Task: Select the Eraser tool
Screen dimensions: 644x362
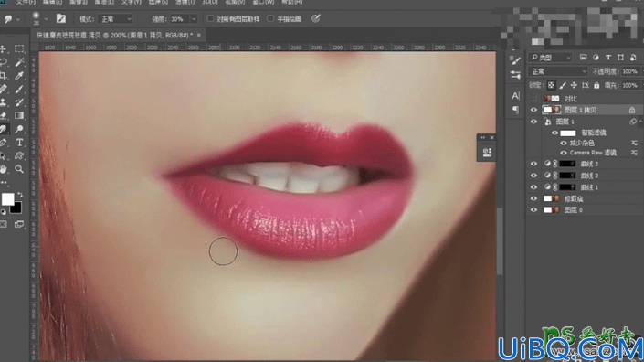Action: click(4, 115)
